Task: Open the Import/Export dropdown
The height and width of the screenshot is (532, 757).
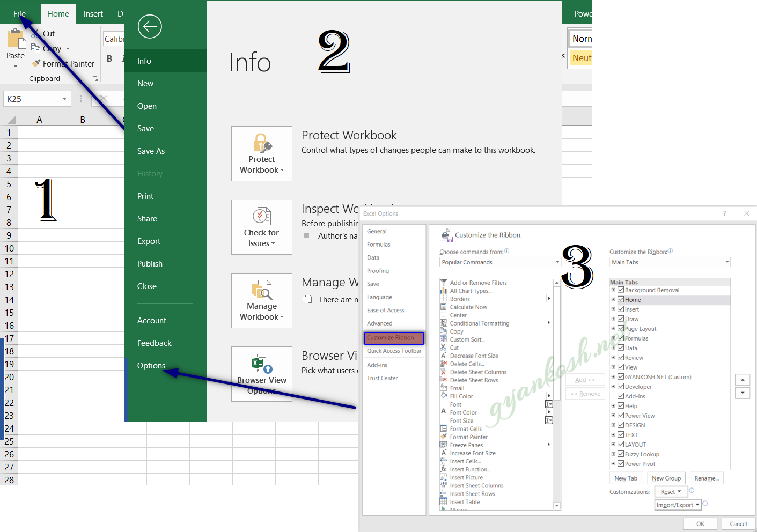Action: pos(678,505)
